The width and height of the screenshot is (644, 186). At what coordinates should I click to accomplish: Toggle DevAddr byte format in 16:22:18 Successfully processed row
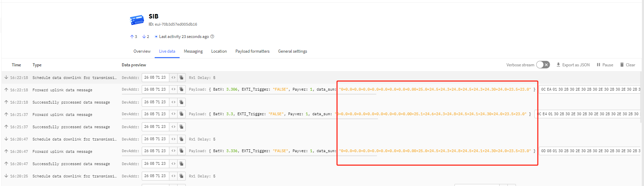[173, 102]
